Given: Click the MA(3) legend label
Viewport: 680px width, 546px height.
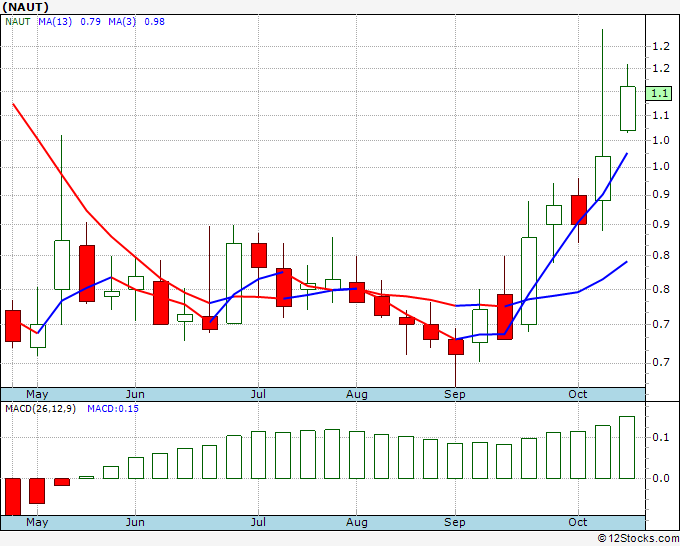Looking at the screenshot, I should (x=122, y=22).
